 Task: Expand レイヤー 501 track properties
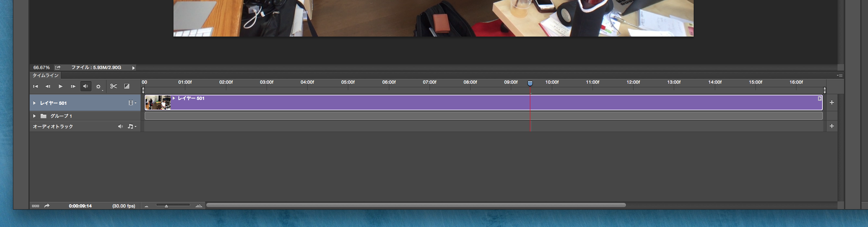[x=34, y=103]
